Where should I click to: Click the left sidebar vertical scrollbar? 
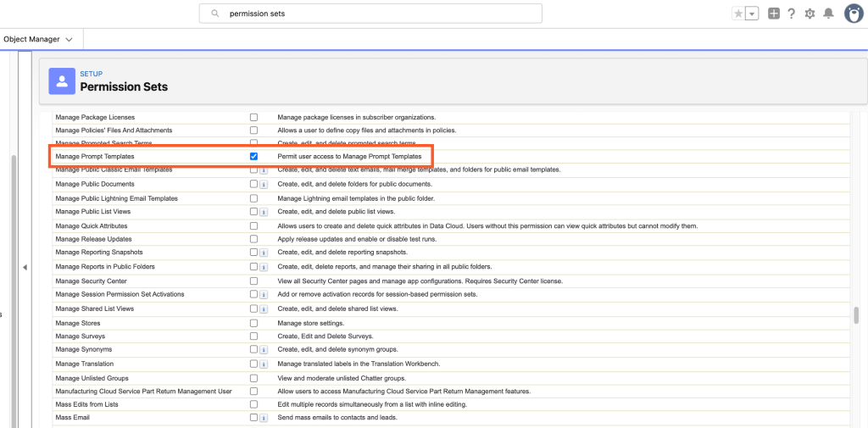pos(14,292)
